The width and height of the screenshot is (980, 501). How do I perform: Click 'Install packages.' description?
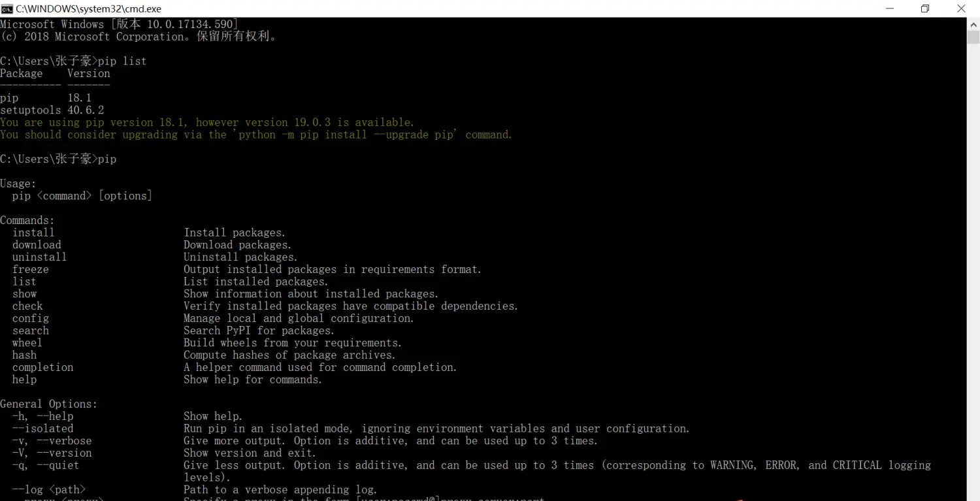235,233
